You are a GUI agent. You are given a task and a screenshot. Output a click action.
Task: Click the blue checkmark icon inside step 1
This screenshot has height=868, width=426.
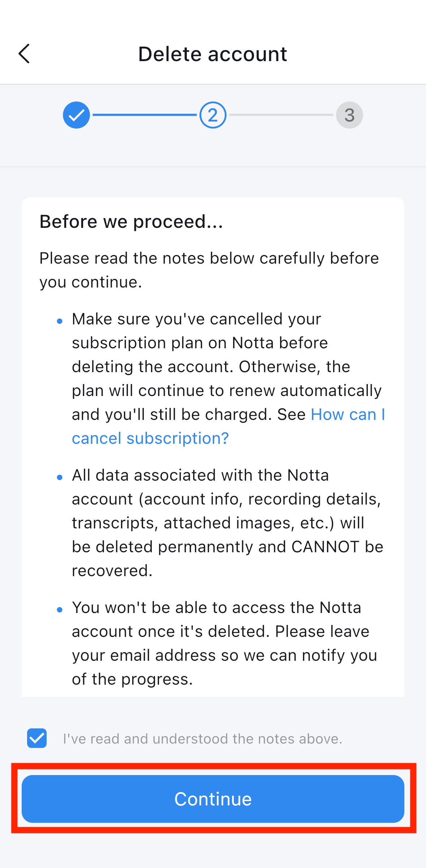(76, 115)
